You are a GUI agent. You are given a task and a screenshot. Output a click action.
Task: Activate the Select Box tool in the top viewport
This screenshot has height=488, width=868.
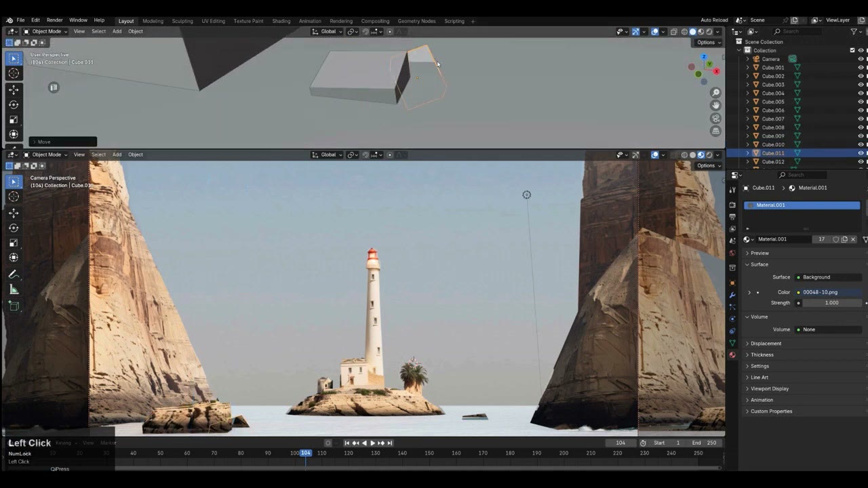[x=14, y=59]
